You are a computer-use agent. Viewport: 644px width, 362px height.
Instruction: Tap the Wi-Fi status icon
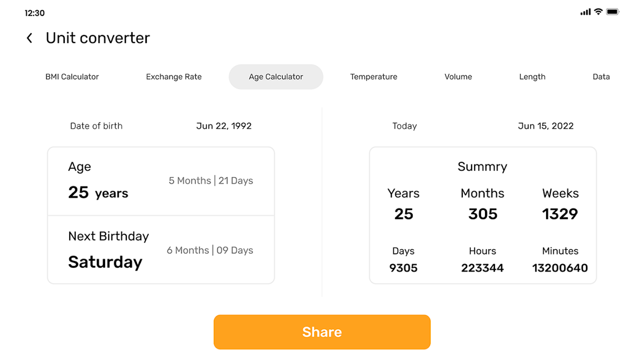[598, 12]
